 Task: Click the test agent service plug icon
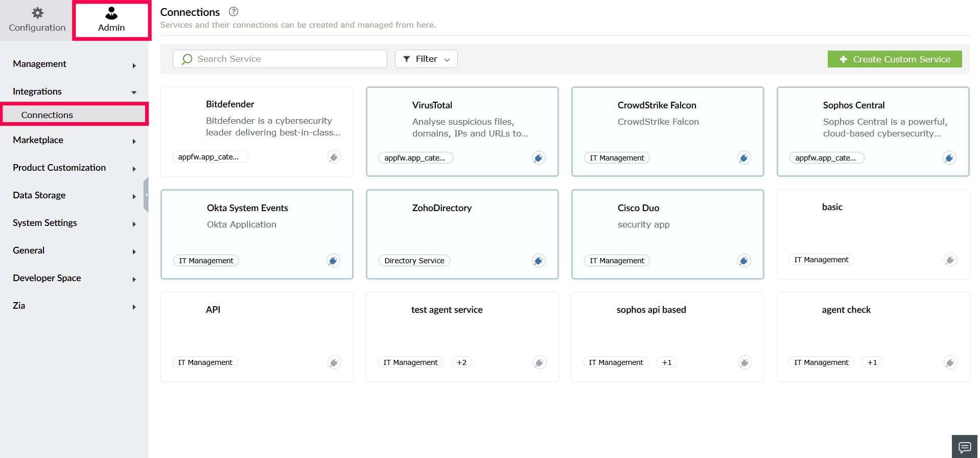point(540,362)
